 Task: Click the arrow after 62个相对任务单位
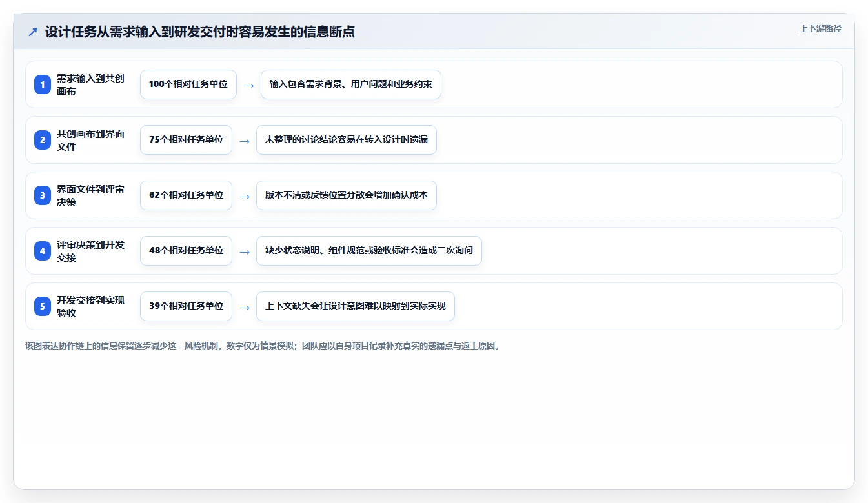245,196
